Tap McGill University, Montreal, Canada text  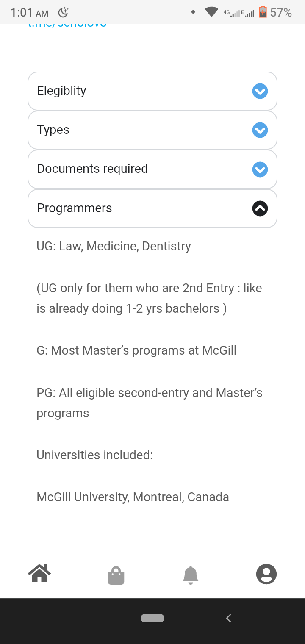click(x=133, y=497)
